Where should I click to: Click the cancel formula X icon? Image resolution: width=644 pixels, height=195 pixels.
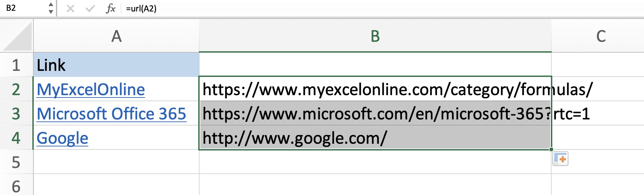pos(70,8)
